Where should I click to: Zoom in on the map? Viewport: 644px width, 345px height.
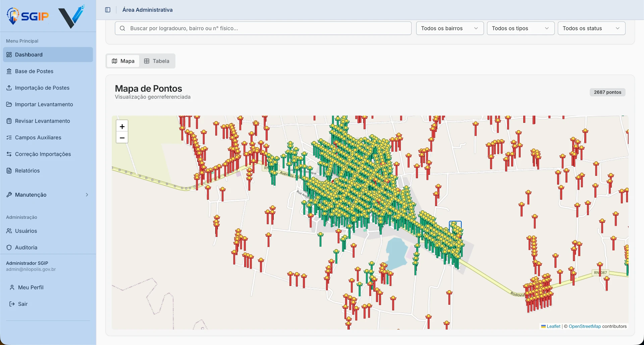click(122, 127)
